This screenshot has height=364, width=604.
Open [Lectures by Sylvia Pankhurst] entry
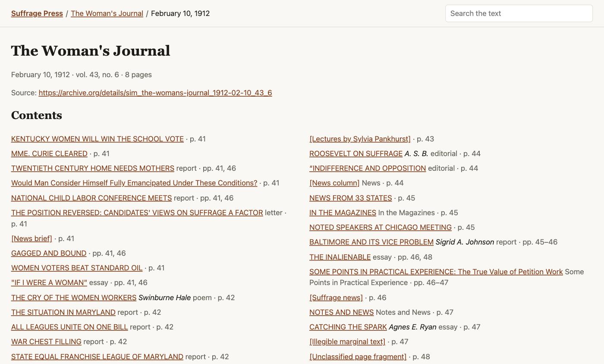pos(360,139)
